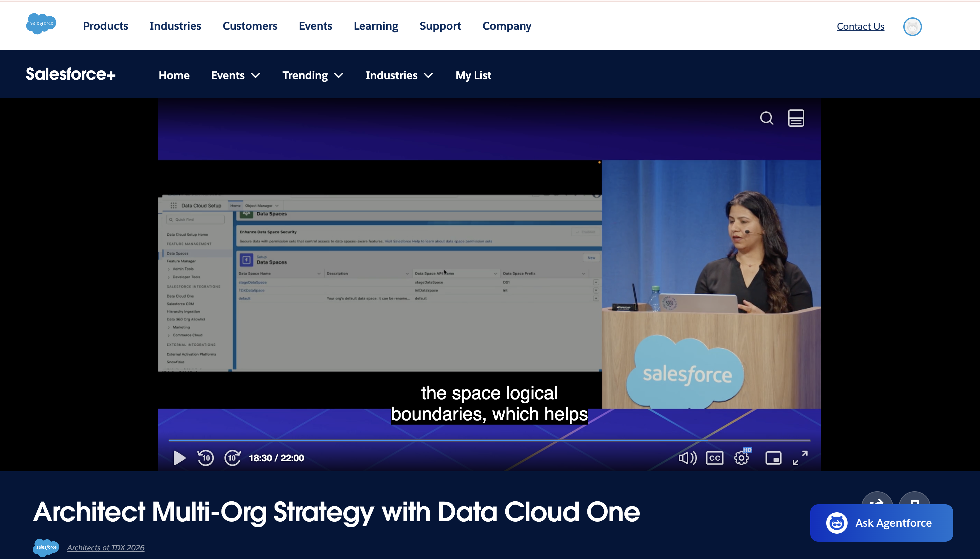The height and width of the screenshot is (559, 980).
Task: Enter fullscreen mode
Action: [800, 458]
